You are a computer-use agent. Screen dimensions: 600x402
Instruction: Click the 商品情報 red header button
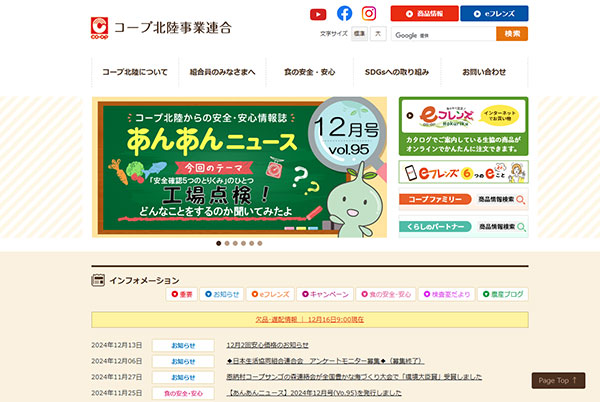tap(424, 13)
